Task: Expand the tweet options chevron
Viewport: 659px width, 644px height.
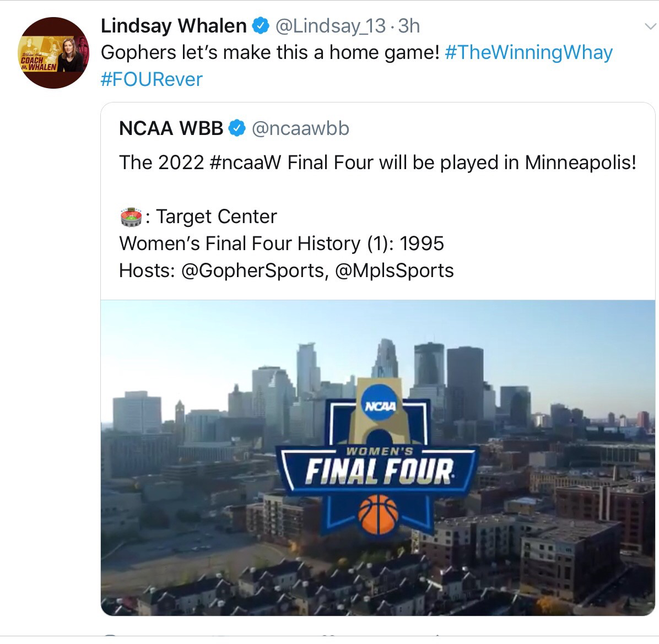Action: pos(650,26)
